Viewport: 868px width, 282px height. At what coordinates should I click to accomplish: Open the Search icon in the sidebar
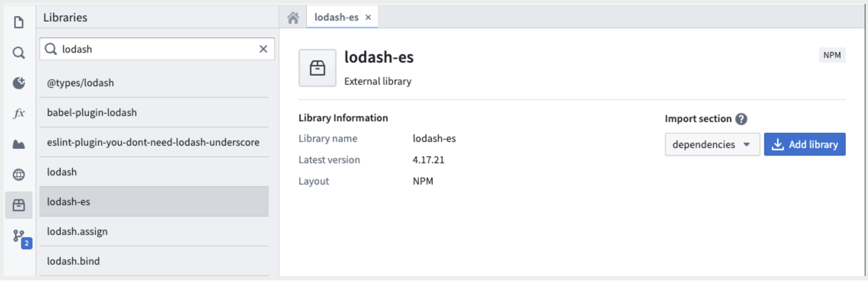(x=19, y=52)
